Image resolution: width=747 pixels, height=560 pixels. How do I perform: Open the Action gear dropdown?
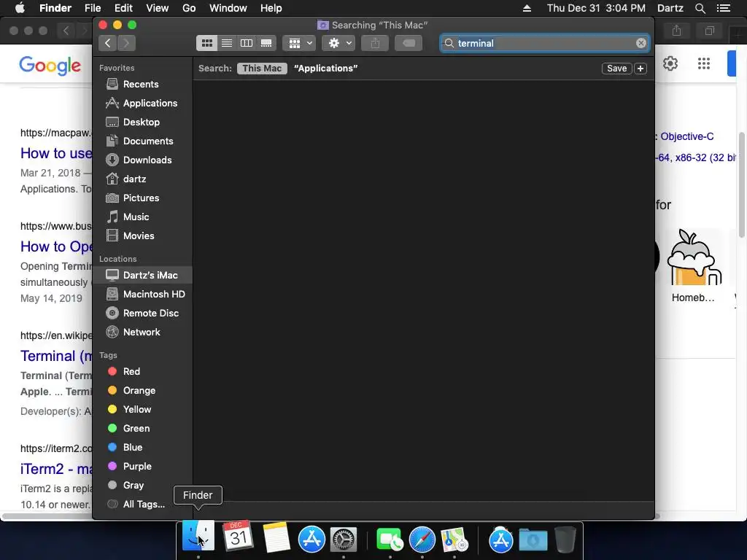pyautogui.click(x=338, y=43)
